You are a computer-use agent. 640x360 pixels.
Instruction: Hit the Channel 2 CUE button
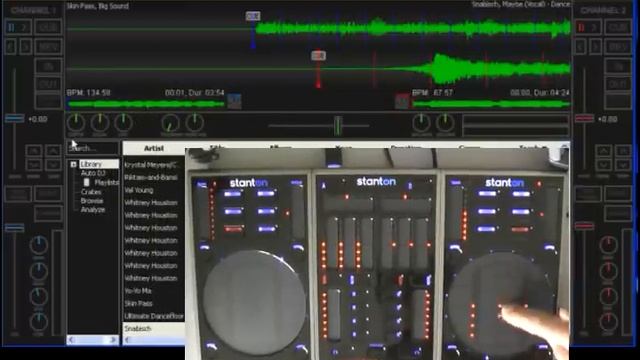[x=618, y=27]
